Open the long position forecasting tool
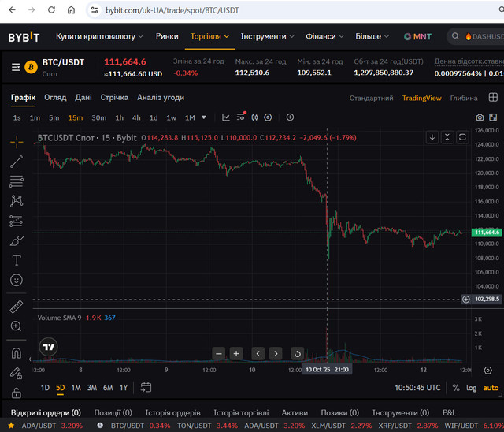The image size is (504, 432). click(16, 221)
